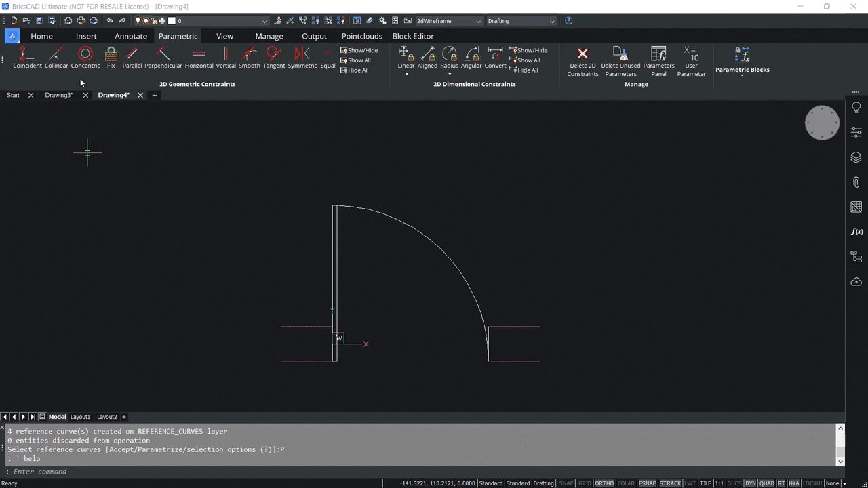Close the Drawing4 document tab
This screenshot has height=488, width=868.
click(140, 95)
